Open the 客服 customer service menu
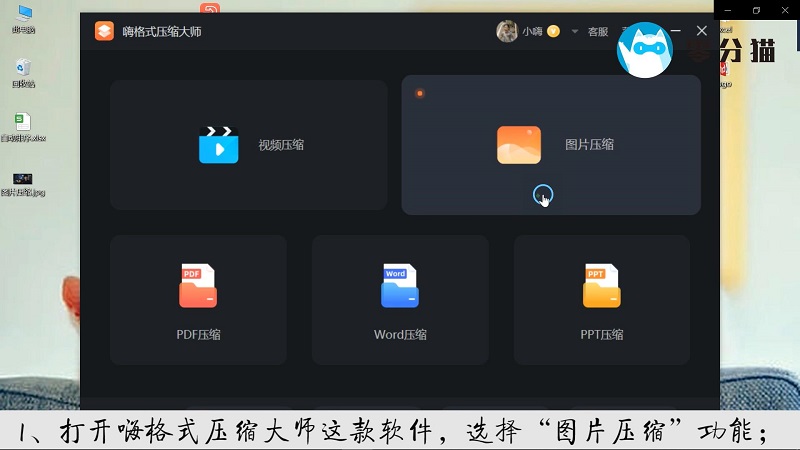The image size is (800, 450). (x=598, y=31)
